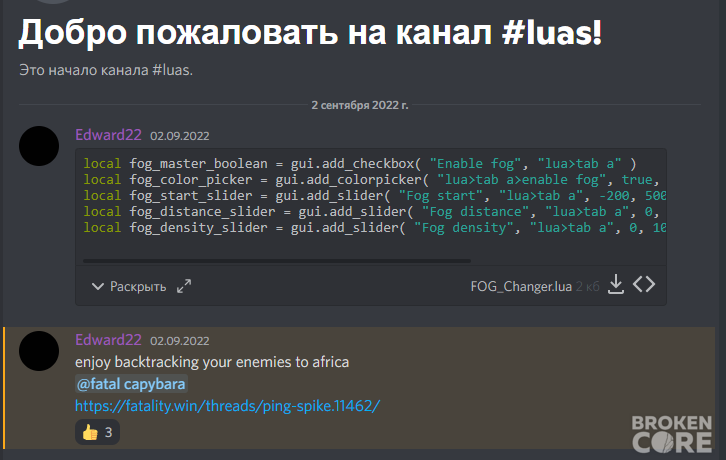Open code preview in fullscreen
The width and height of the screenshot is (726, 460).
click(x=184, y=286)
